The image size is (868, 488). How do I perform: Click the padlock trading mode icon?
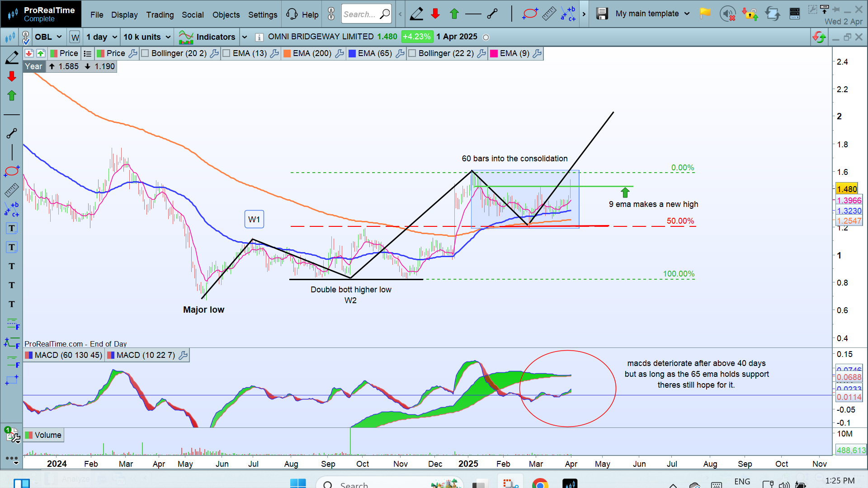tap(750, 14)
